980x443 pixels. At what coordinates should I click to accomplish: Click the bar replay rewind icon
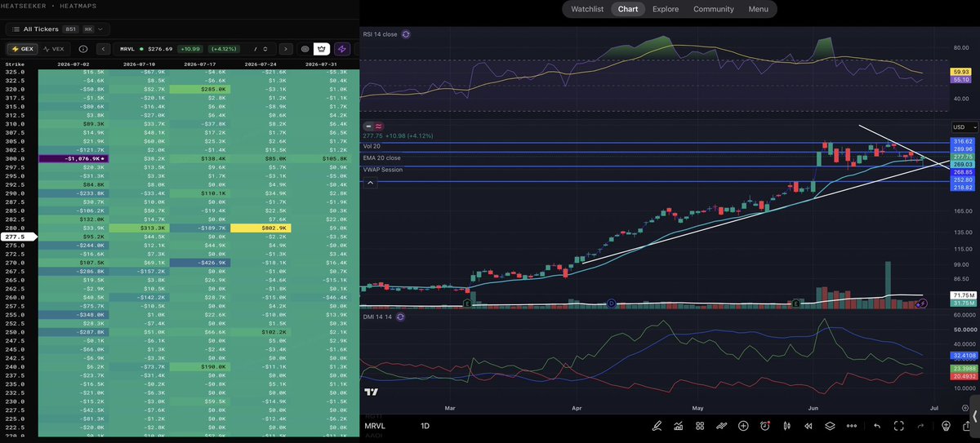point(808,426)
